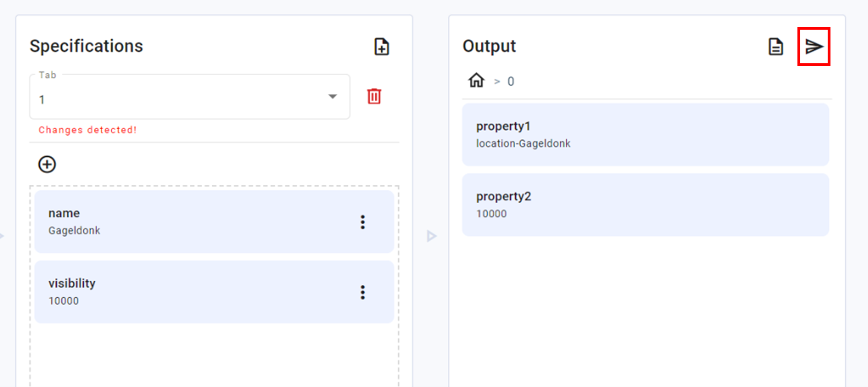This screenshot has width=868, height=387.
Task: Open the property2 output item
Action: (645, 204)
